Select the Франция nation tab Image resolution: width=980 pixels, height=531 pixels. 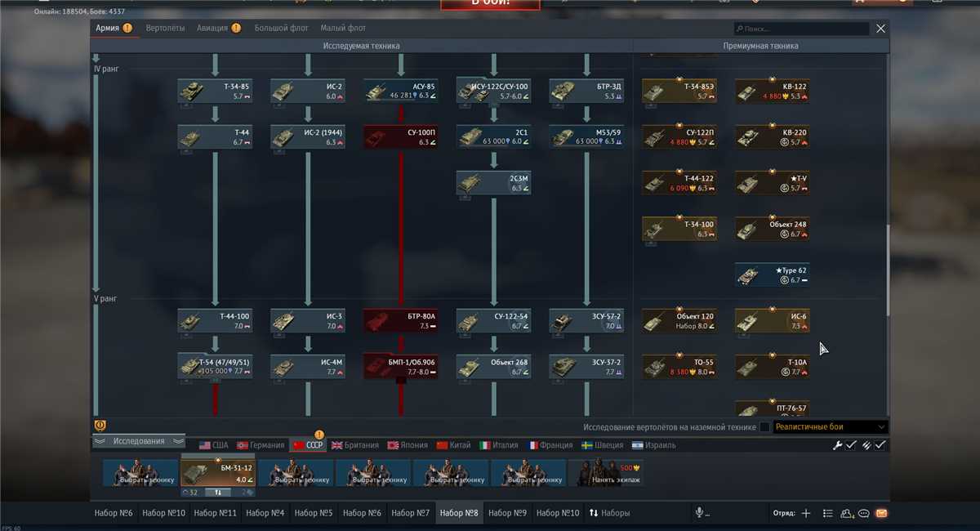click(551, 445)
